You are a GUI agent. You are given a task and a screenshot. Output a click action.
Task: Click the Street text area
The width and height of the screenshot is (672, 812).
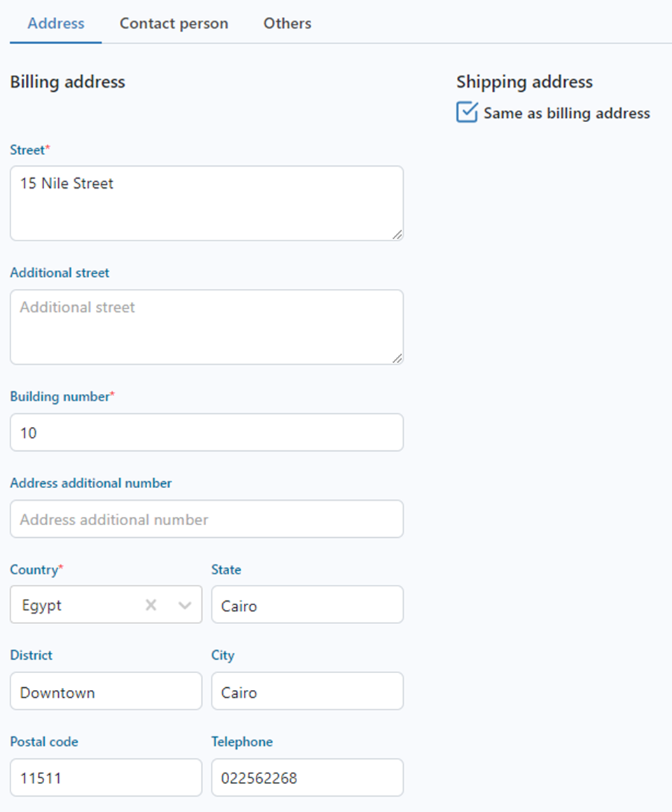[x=206, y=203]
